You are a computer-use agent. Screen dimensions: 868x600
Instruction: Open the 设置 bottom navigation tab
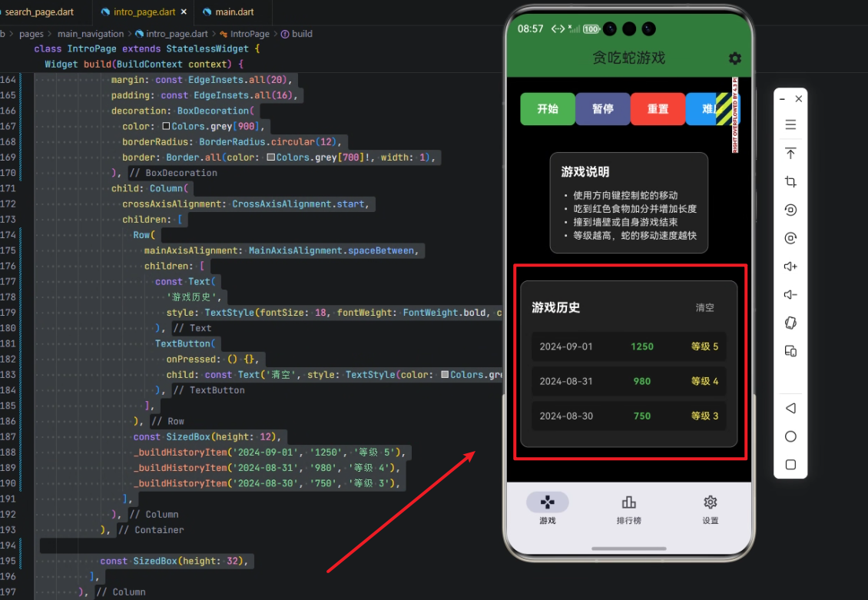pos(710,509)
